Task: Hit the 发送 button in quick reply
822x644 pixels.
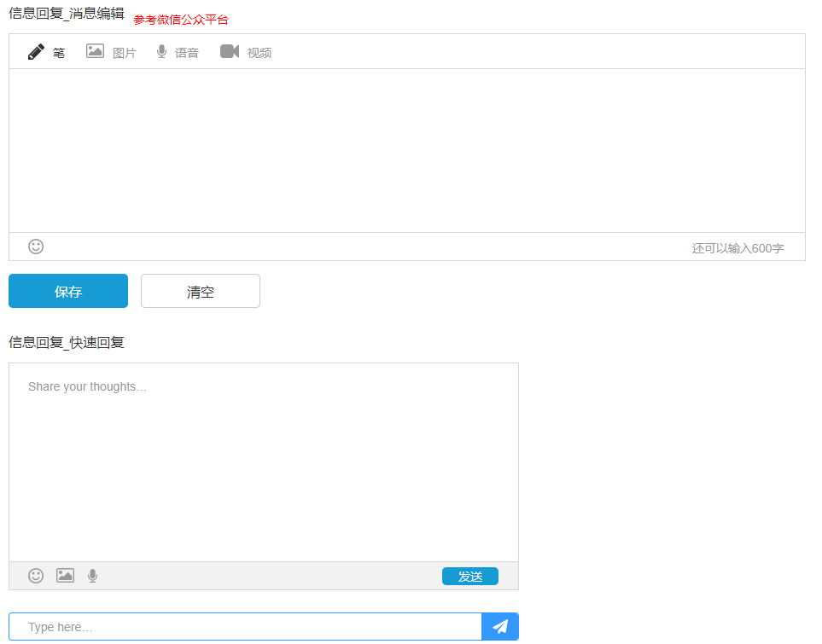Action: (x=469, y=577)
